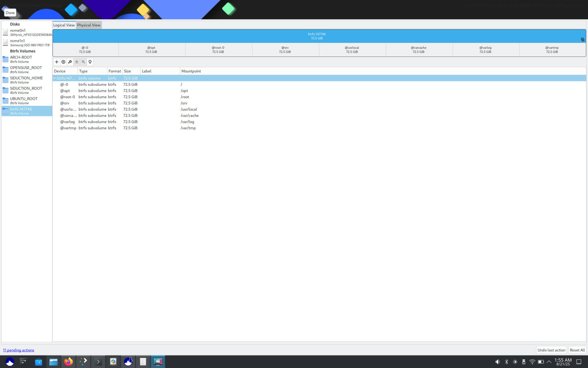The height and width of the screenshot is (368, 588).
Task: Collapse the btrfs.147... volume tree row
Action: 55,78
